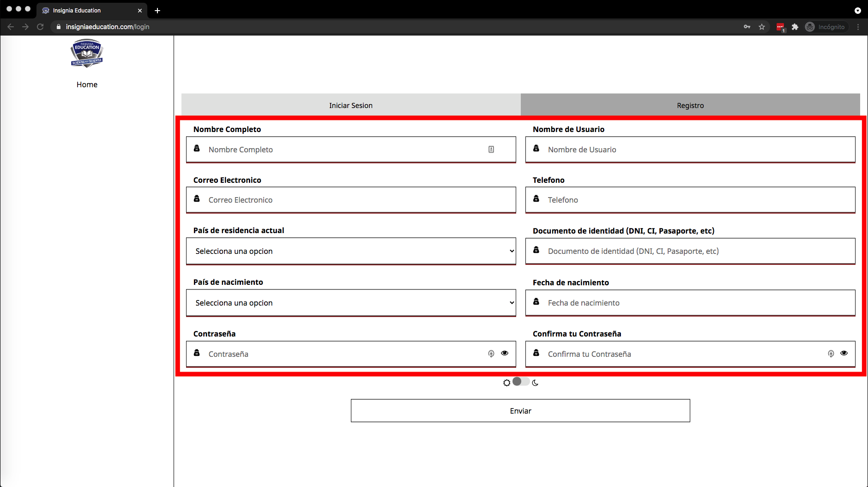Bookmark this page with the star icon
Screen dimensions: 868x487
click(762, 27)
